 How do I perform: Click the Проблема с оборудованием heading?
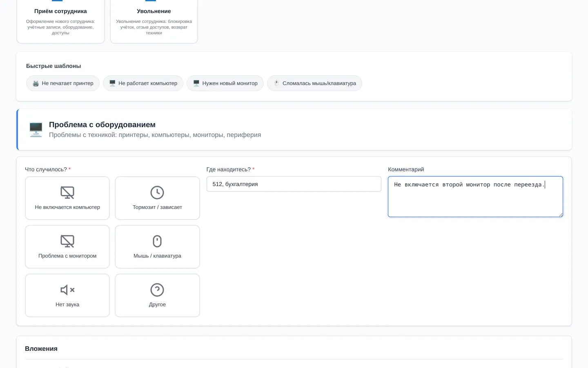click(102, 125)
